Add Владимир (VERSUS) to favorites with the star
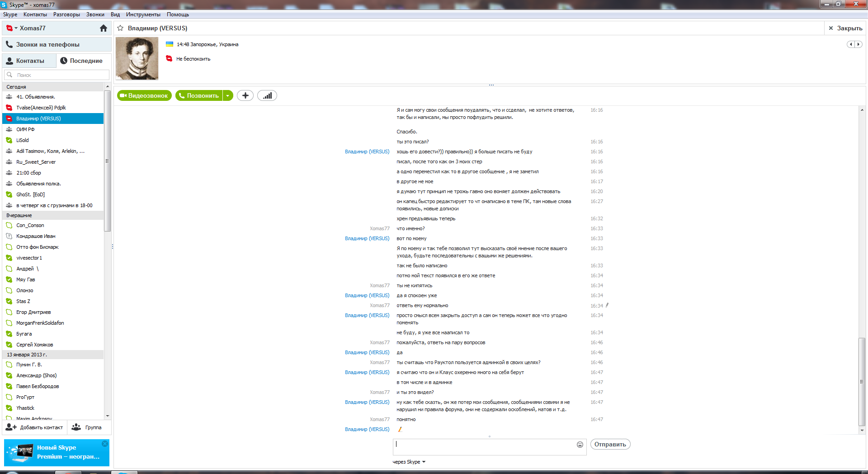The width and height of the screenshot is (868, 474). (120, 28)
